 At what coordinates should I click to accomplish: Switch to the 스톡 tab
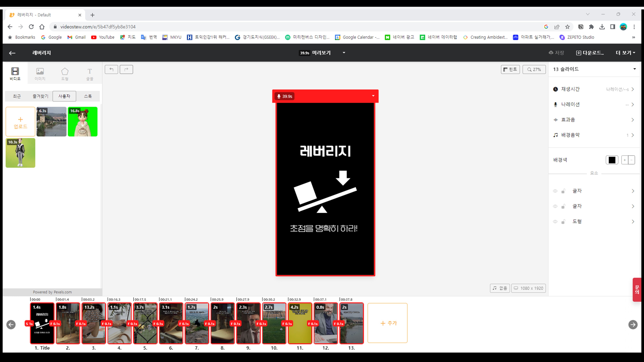pos(88,96)
